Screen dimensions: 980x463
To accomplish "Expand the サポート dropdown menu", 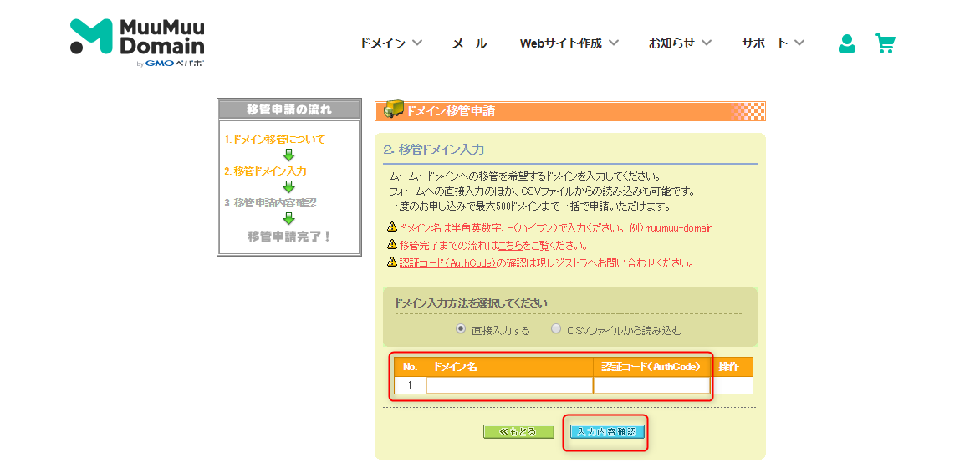I will click(773, 43).
